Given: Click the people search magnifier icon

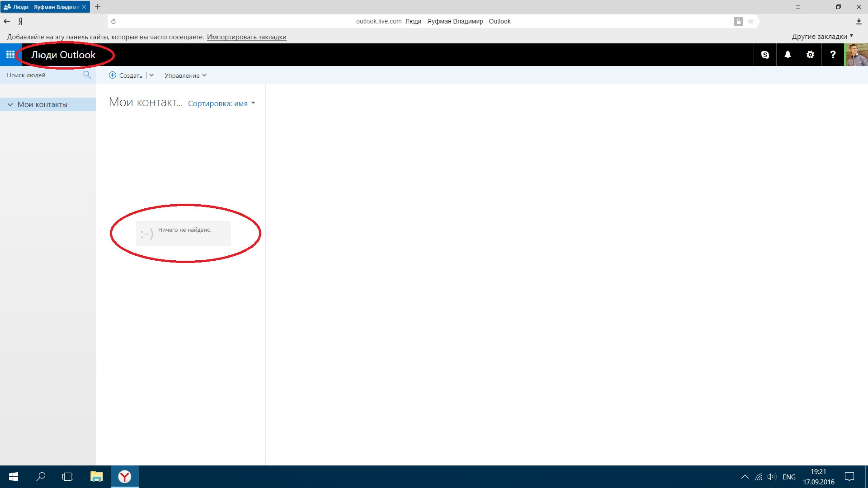Looking at the screenshot, I should point(87,75).
